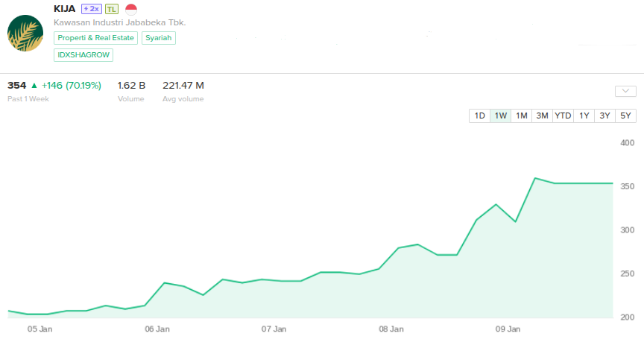Select the 1W time range

501,116
